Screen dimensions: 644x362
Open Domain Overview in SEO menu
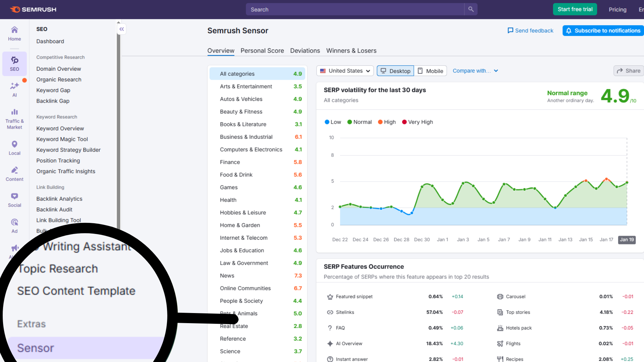pos(59,69)
